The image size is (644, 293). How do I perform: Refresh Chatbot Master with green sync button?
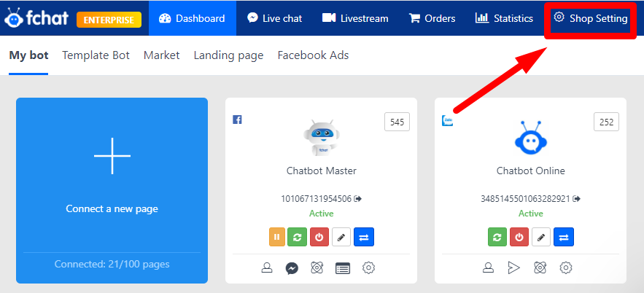pos(298,237)
